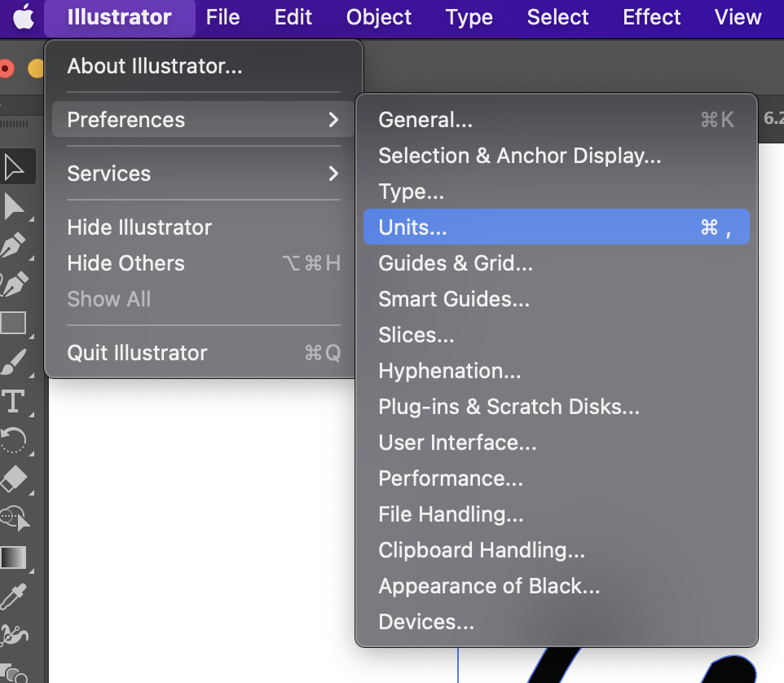This screenshot has width=784, height=683.
Task: Select the Pen tool
Action: [x=15, y=245]
